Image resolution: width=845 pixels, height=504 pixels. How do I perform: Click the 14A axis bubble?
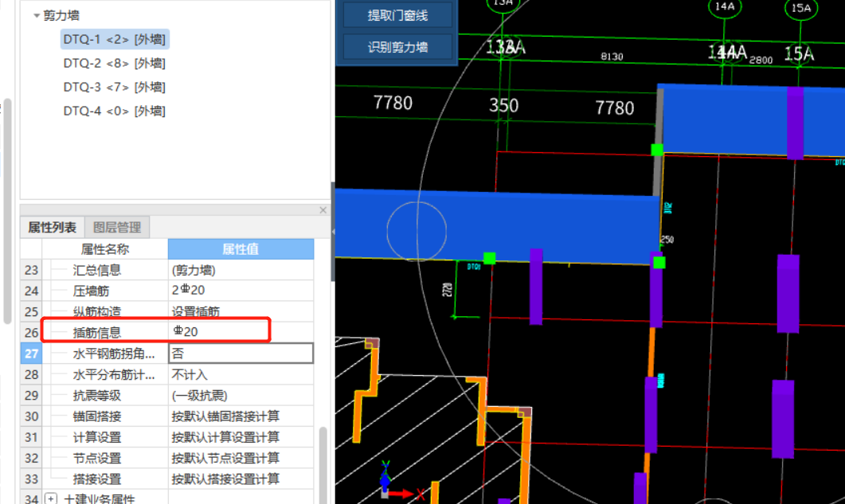(725, 7)
